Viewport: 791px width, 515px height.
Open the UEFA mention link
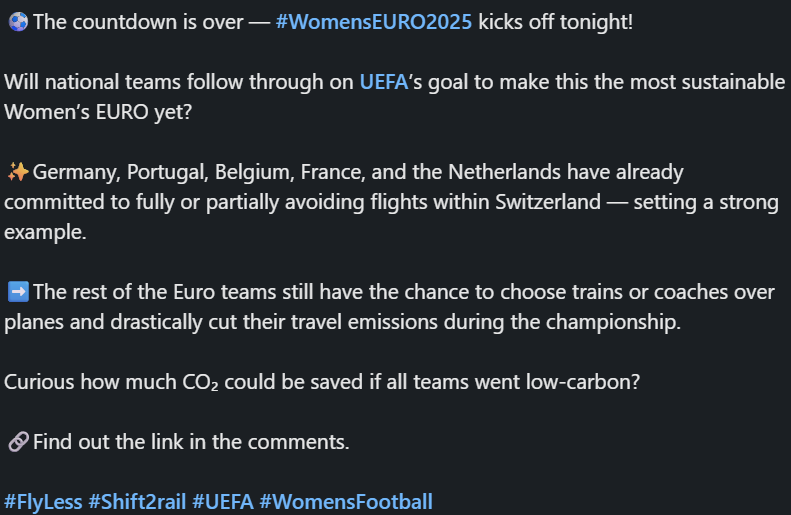pos(384,83)
